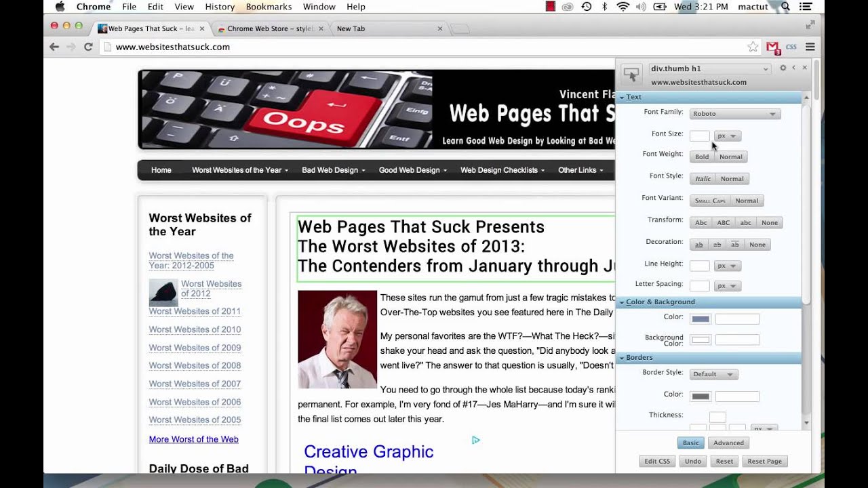Image resolution: width=868 pixels, height=488 pixels.
Task: Open the Time Machine menu icon
Action: (587, 7)
